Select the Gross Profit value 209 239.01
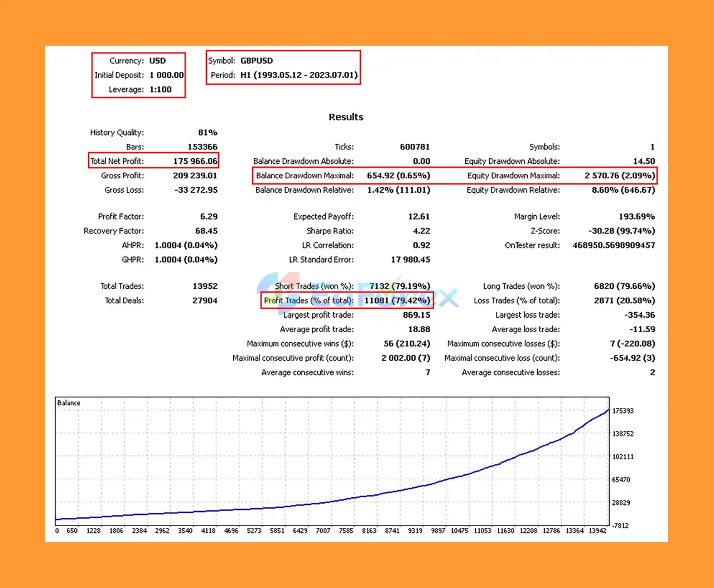The height and width of the screenshot is (588, 714). click(195, 176)
